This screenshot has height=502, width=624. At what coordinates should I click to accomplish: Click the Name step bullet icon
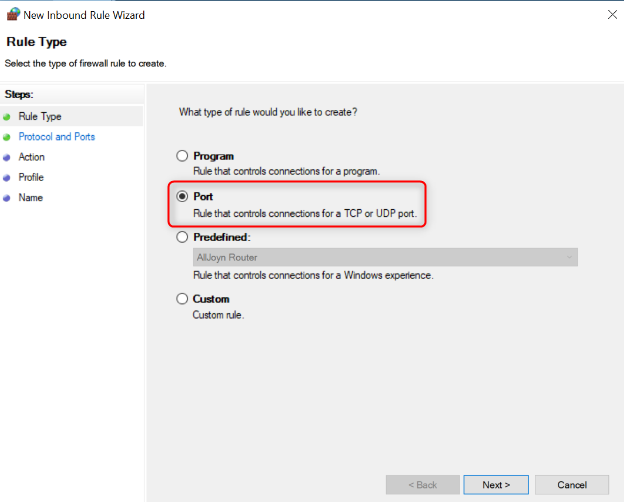[7, 198]
